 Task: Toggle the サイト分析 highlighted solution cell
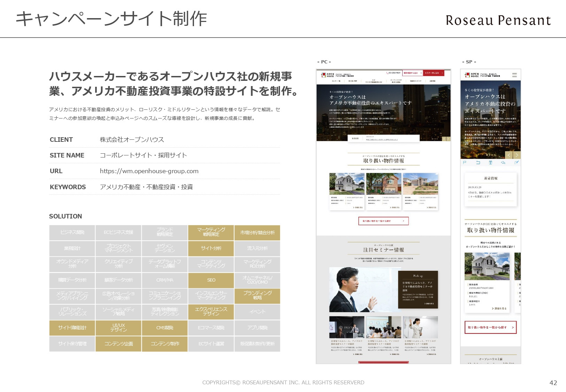211,248
